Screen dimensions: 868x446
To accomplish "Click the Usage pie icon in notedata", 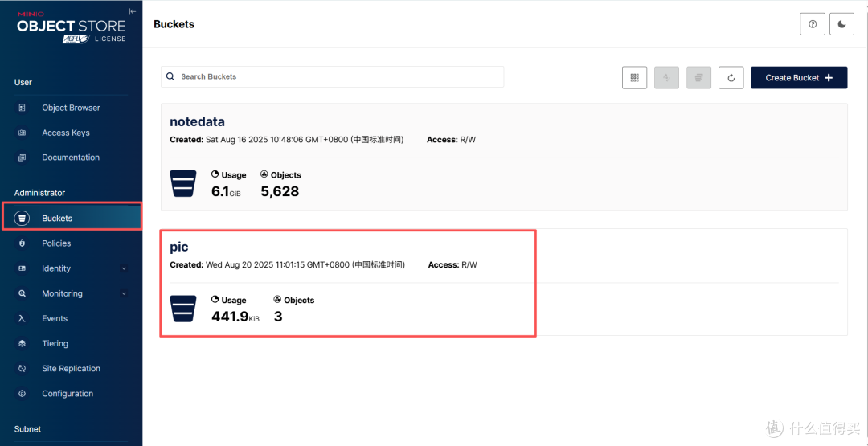I will [x=215, y=174].
